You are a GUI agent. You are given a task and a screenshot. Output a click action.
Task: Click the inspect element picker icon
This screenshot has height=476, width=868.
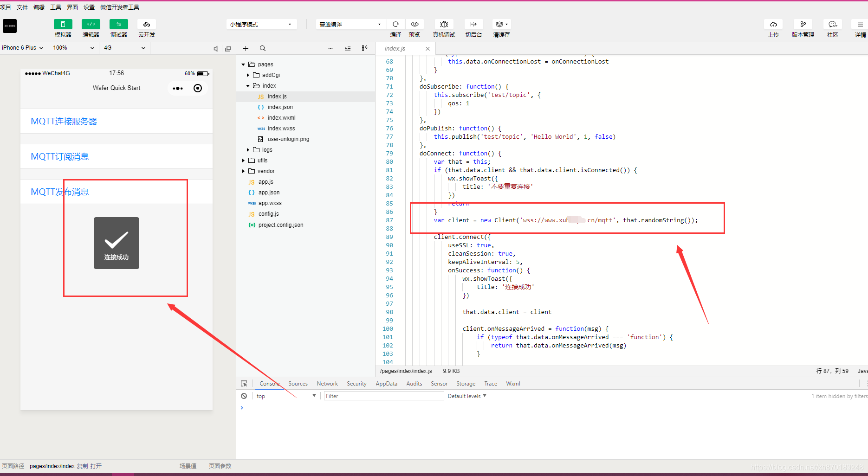[244, 384]
